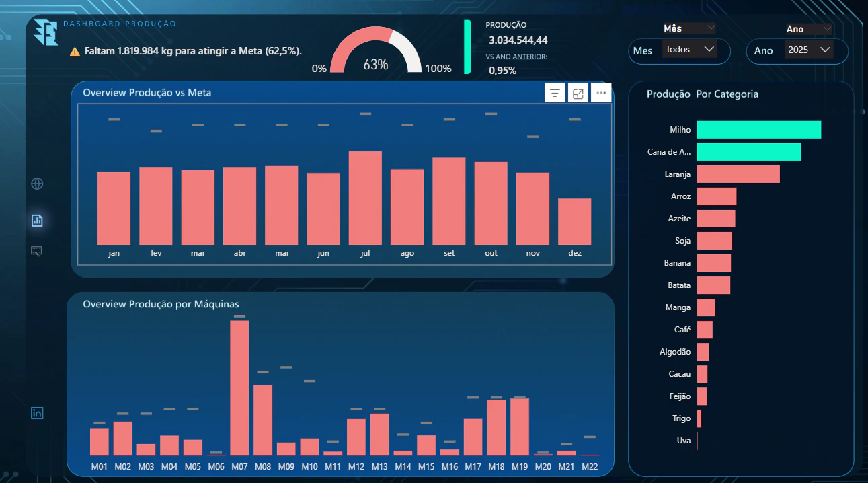Click the Overview Produção vs Meta title
Viewport: 868px width, 483px height.
coord(147,93)
